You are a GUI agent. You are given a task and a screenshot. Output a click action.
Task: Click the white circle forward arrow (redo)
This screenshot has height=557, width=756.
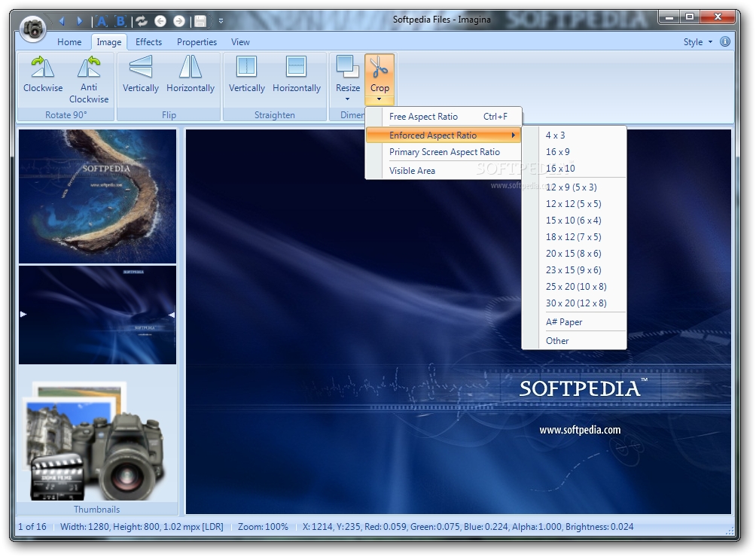179,21
